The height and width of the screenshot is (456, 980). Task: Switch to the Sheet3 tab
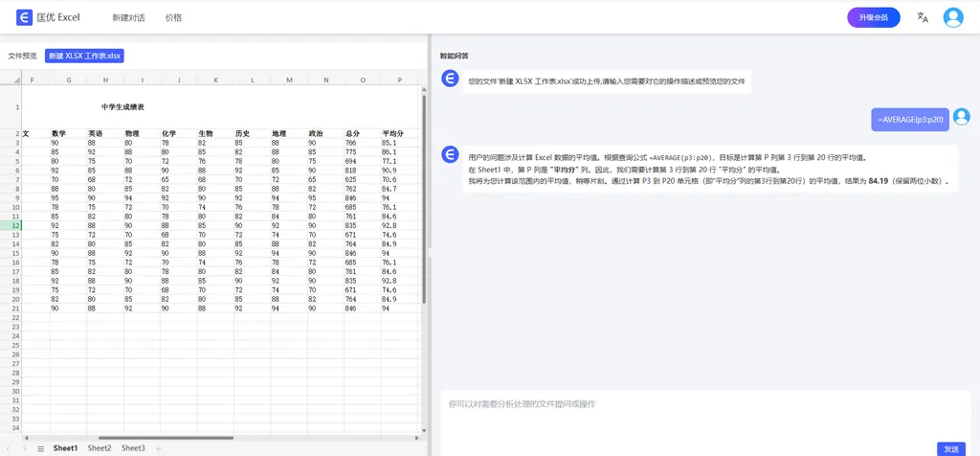(133, 448)
